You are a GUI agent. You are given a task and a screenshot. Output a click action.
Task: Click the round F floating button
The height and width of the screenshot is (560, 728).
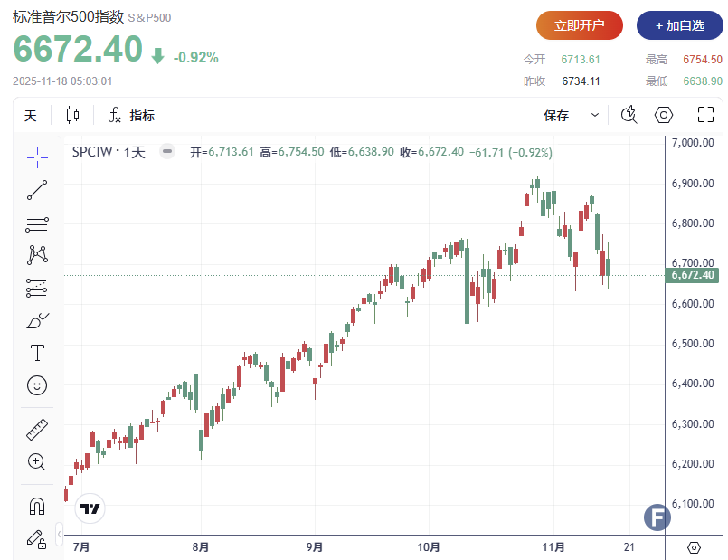click(x=657, y=517)
